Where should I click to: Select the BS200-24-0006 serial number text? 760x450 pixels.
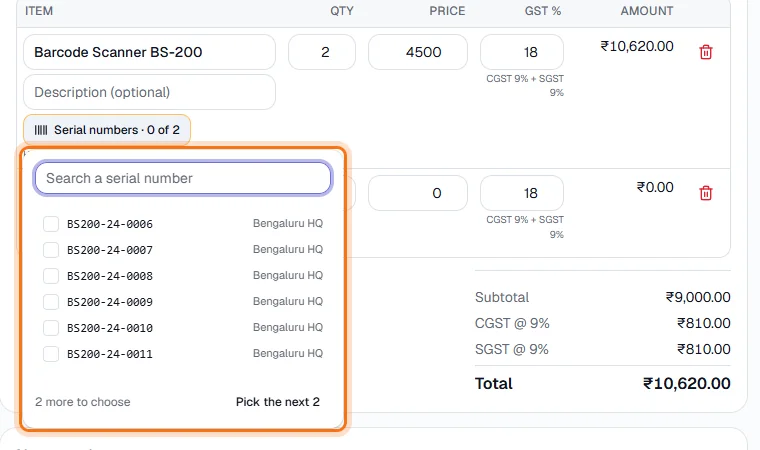[x=110, y=224]
